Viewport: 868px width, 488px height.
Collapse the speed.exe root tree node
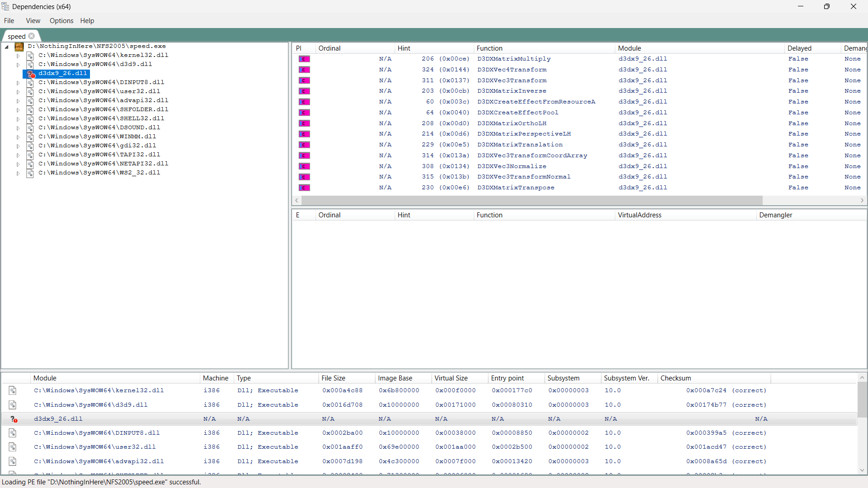click(7, 47)
